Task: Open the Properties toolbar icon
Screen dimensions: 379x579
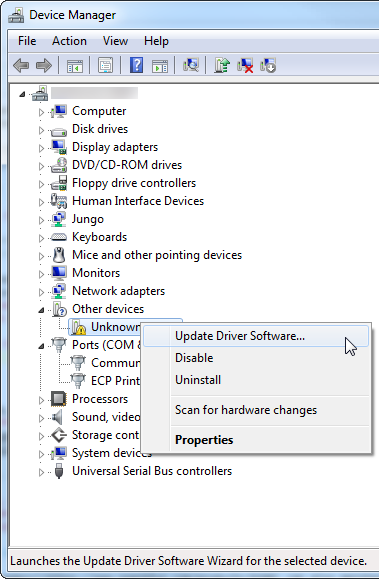Action: (105, 66)
